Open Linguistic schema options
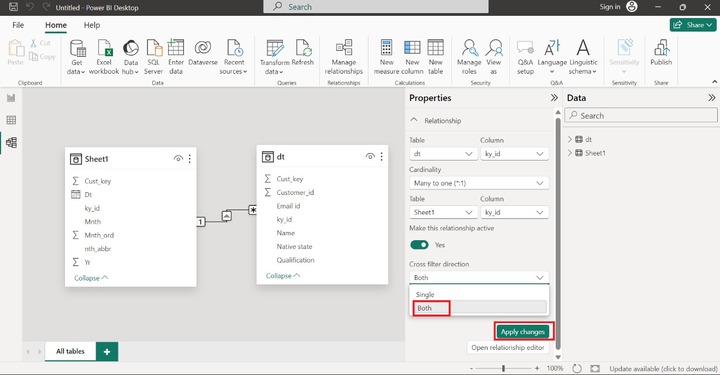 [x=583, y=57]
